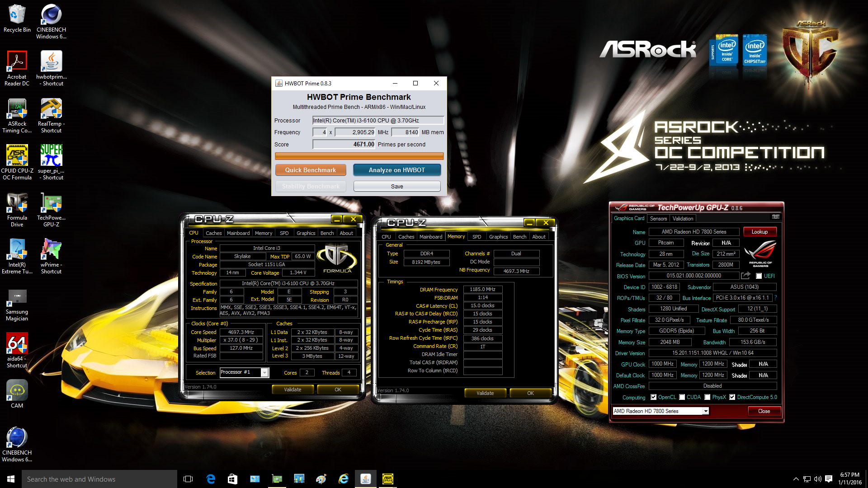Open CPUID CPU-Z OC Formula desktop icon
Image resolution: width=868 pixels, height=488 pixels.
pyautogui.click(x=17, y=162)
